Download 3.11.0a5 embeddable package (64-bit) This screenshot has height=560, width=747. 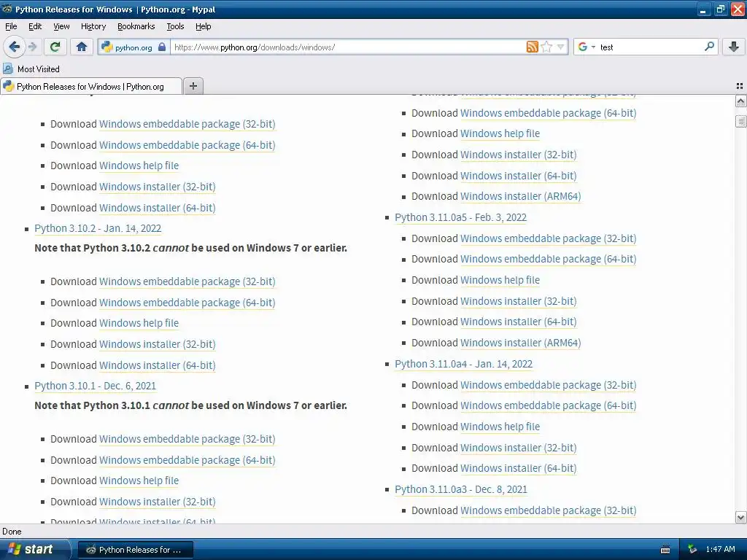[x=549, y=259]
